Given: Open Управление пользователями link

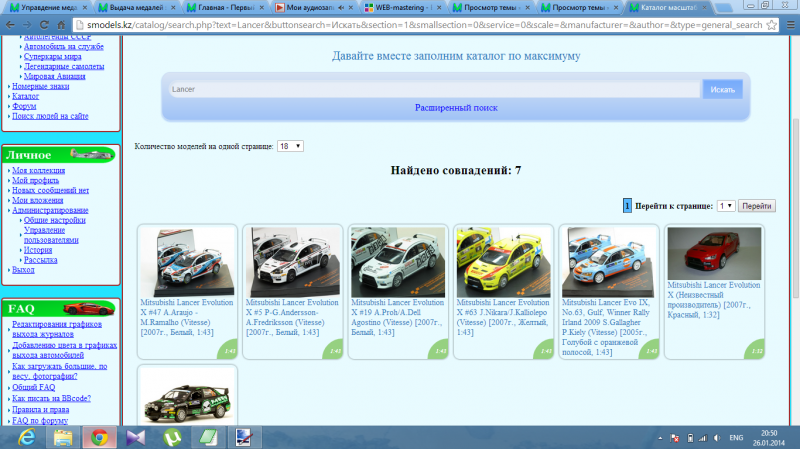Looking at the screenshot, I should point(51,235).
